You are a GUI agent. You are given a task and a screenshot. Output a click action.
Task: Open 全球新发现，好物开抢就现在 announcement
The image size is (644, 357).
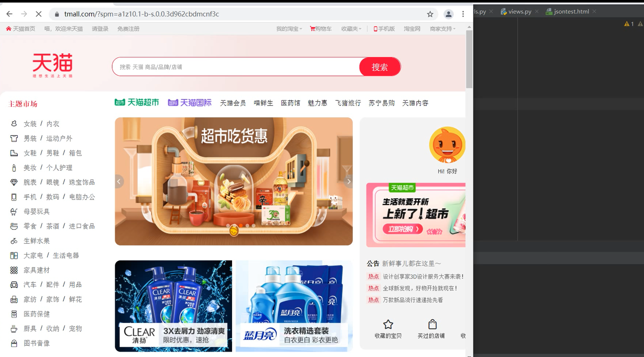[420, 288]
